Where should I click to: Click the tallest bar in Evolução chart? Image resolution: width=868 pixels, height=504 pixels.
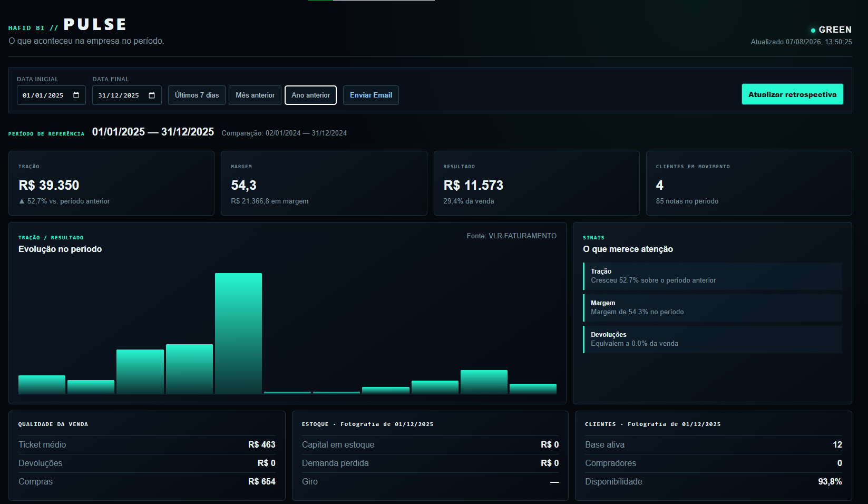tap(238, 333)
